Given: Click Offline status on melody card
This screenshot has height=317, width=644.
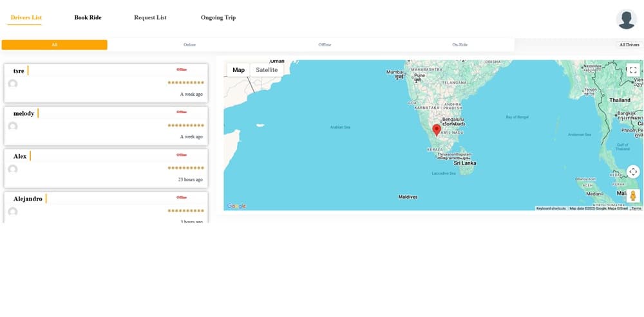Looking at the screenshot, I should coord(182,112).
